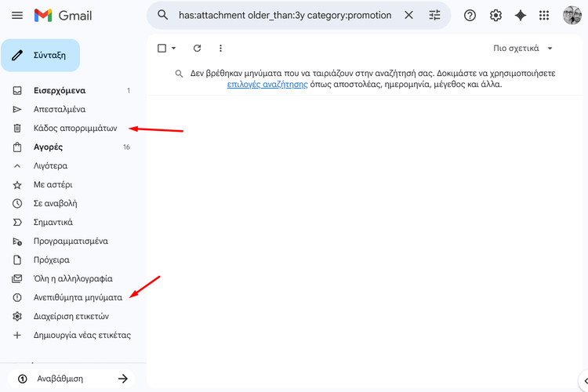
Task: Open Gmail settings gear icon
Action: [495, 16]
